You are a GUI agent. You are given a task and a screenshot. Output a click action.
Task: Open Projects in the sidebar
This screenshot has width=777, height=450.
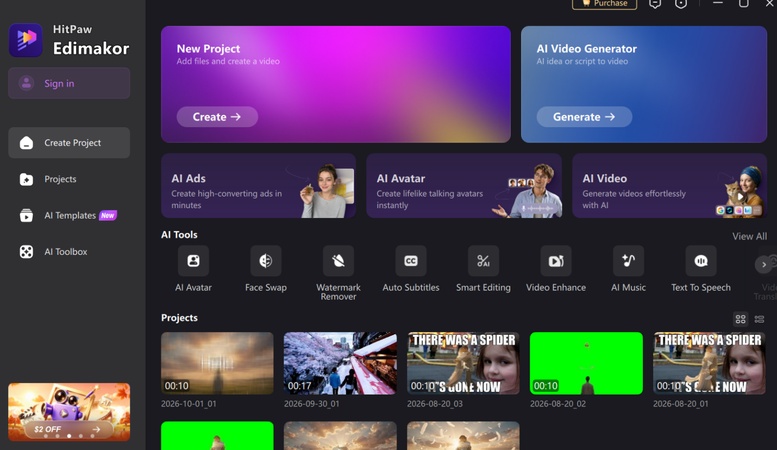(69, 179)
